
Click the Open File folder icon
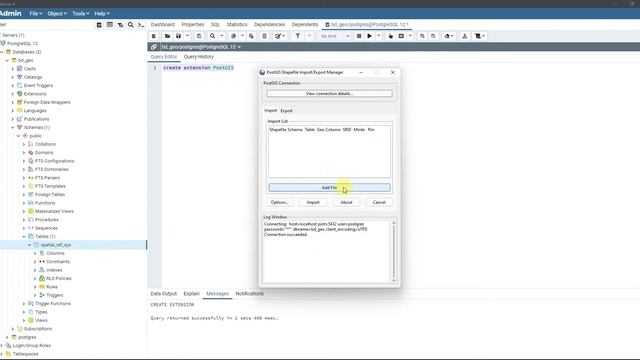(x=167, y=36)
